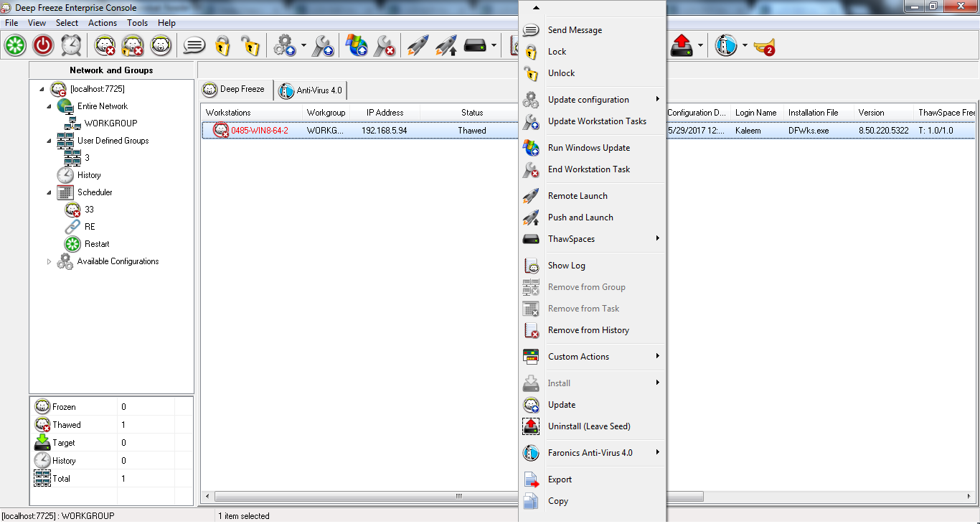Viewport: 980px width, 524px height.
Task: Click the Run Windows Update toolbar icon
Action: pyautogui.click(x=357, y=46)
